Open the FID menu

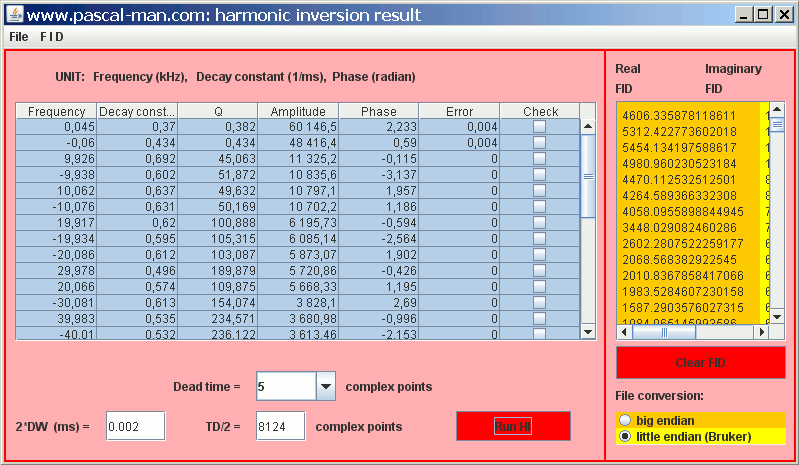(52, 36)
